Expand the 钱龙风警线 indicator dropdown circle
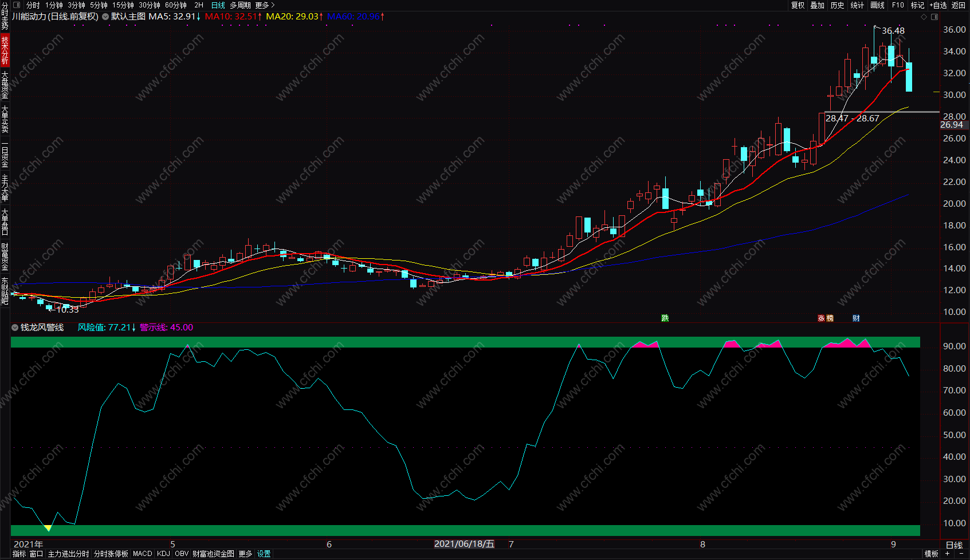 coord(15,328)
